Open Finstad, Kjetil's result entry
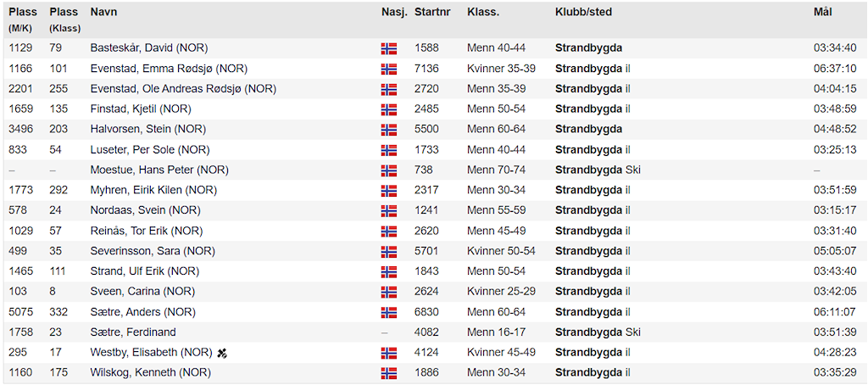Viewport: 868px width, 385px height. [141, 109]
